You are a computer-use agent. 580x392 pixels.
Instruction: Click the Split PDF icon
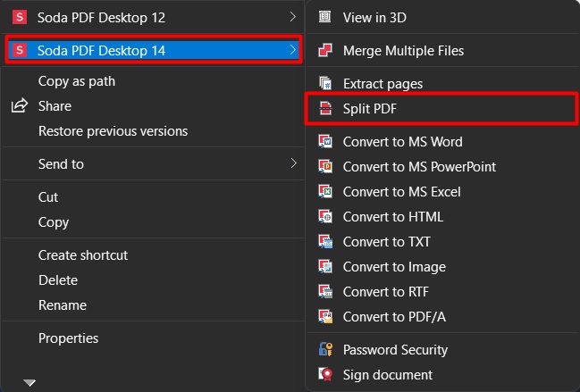(x=325, y=108)
